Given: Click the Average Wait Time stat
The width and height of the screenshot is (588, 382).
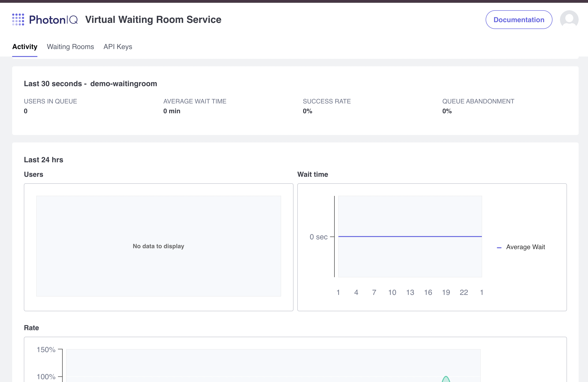Looking at the screenshot, I should coord(172,111).
